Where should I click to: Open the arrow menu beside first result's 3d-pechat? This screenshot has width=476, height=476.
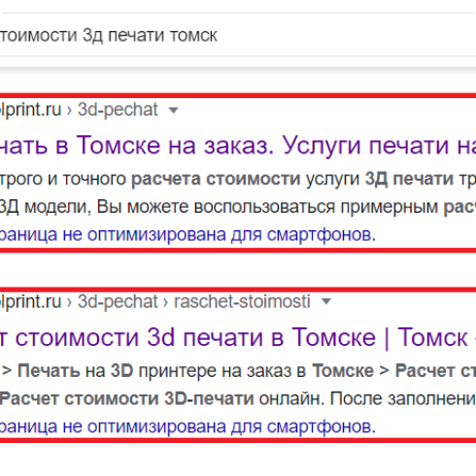pos(174,111)
